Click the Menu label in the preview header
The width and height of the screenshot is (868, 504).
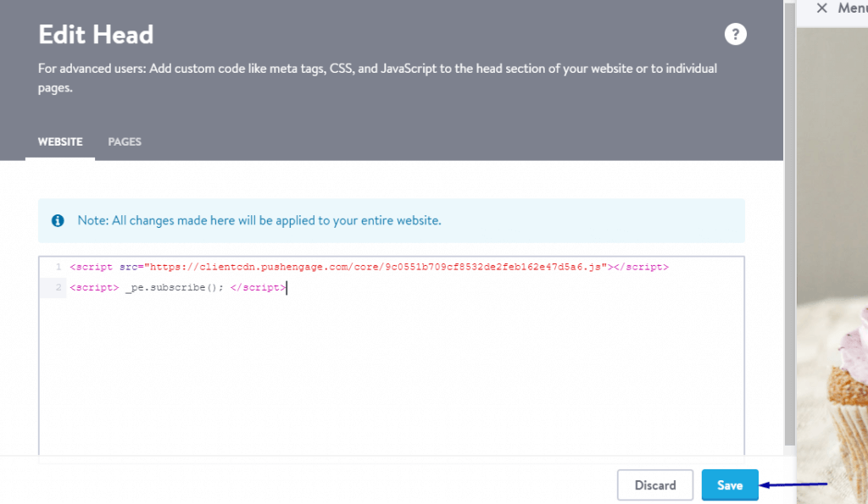click(853, 8)
